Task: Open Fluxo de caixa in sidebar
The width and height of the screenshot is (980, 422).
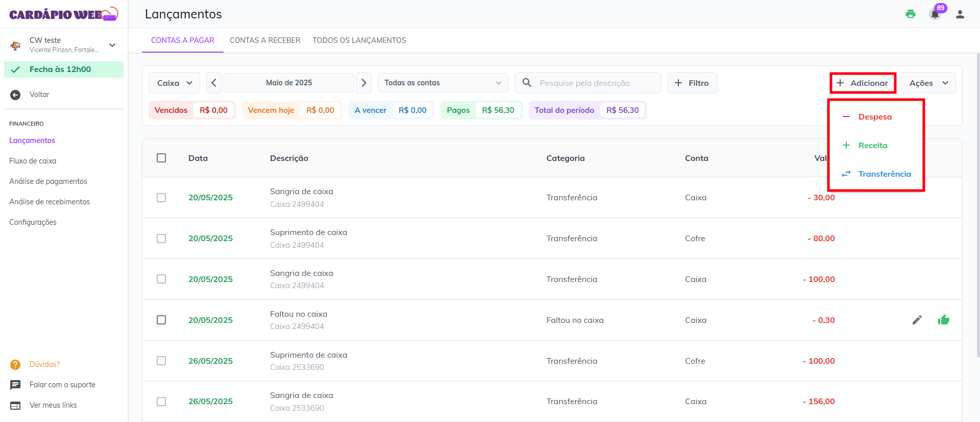Action: click(33, 161)
